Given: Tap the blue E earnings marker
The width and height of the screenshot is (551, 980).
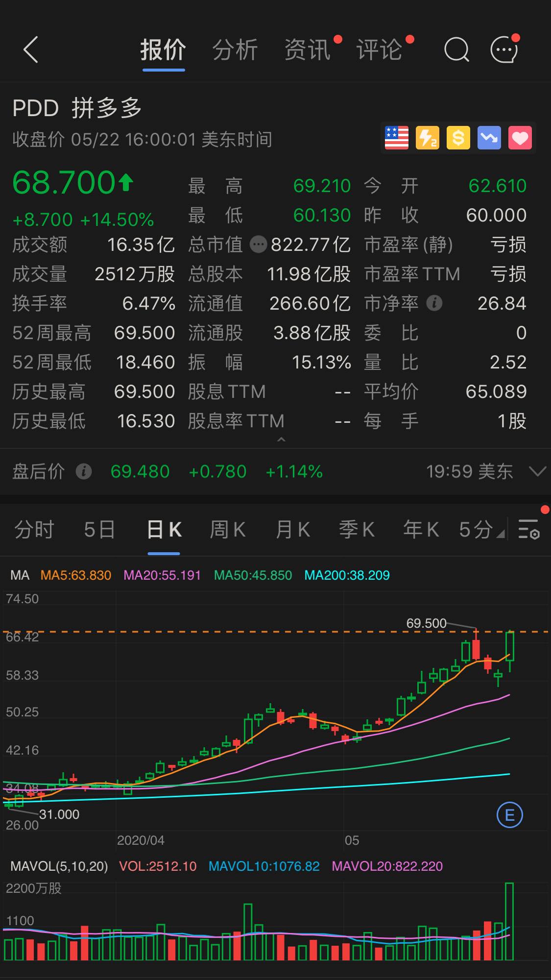Looking at the screenshot, I should (510, 815).
